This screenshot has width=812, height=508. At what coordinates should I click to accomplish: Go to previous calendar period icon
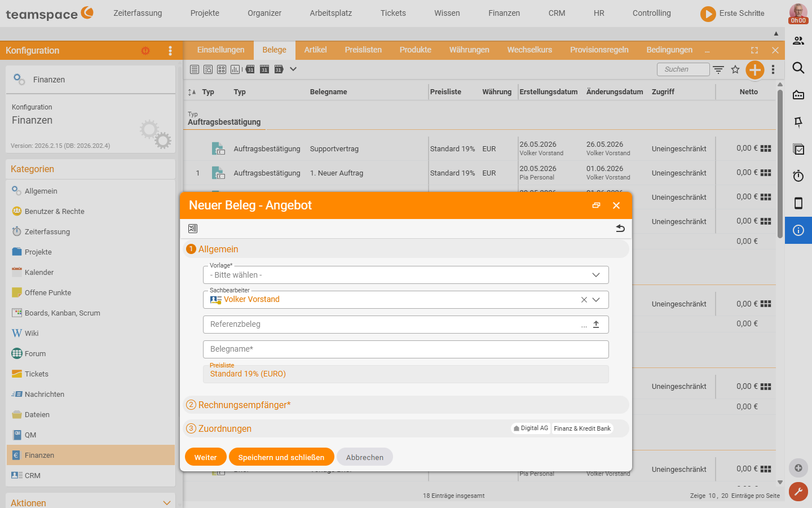[x=250, y=69]
